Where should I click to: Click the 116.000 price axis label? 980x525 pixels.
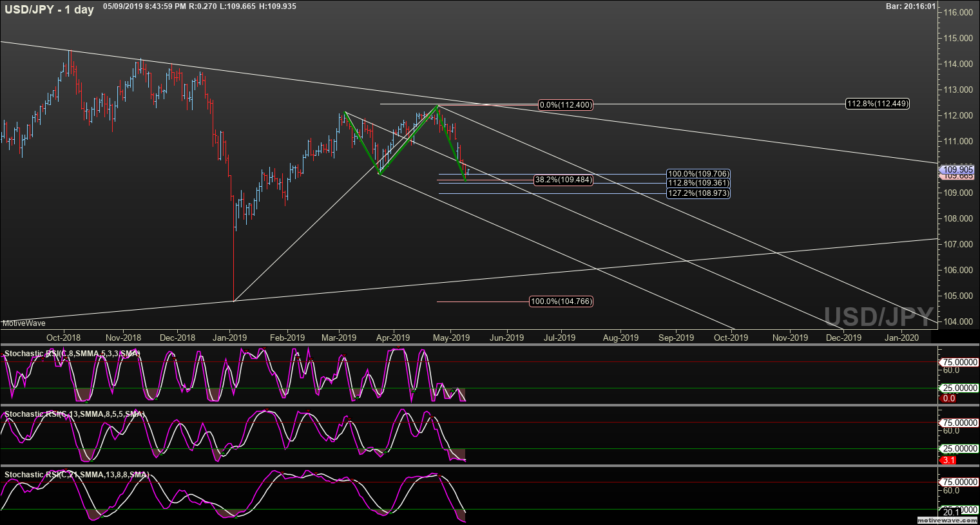pyautogui.click(x=958, y=12)
